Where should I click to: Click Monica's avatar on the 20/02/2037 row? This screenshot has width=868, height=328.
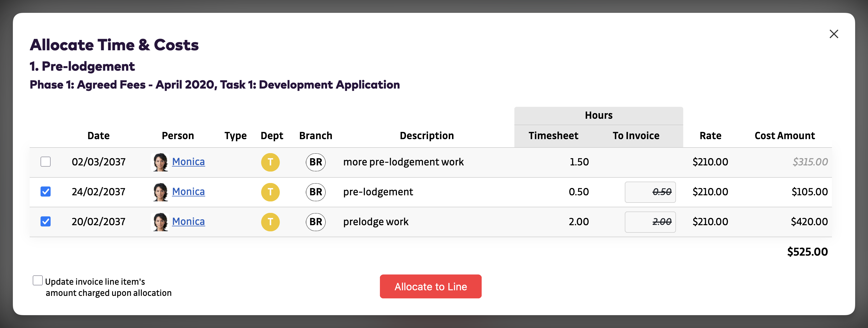[x=160, y=222]
